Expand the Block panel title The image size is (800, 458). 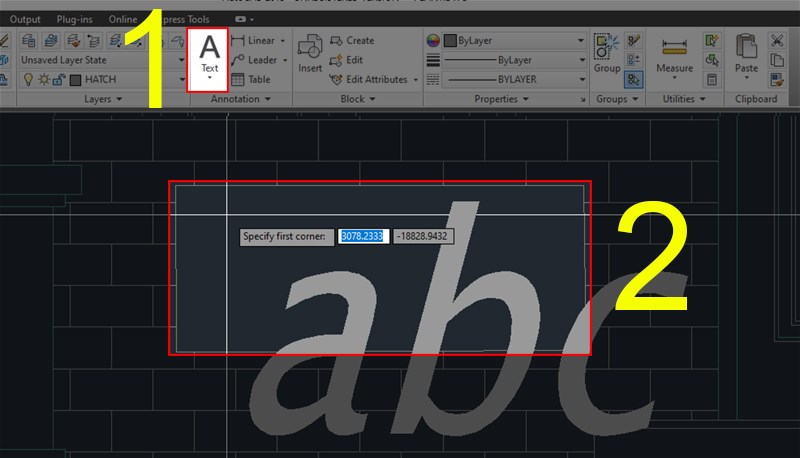[358, 99]
